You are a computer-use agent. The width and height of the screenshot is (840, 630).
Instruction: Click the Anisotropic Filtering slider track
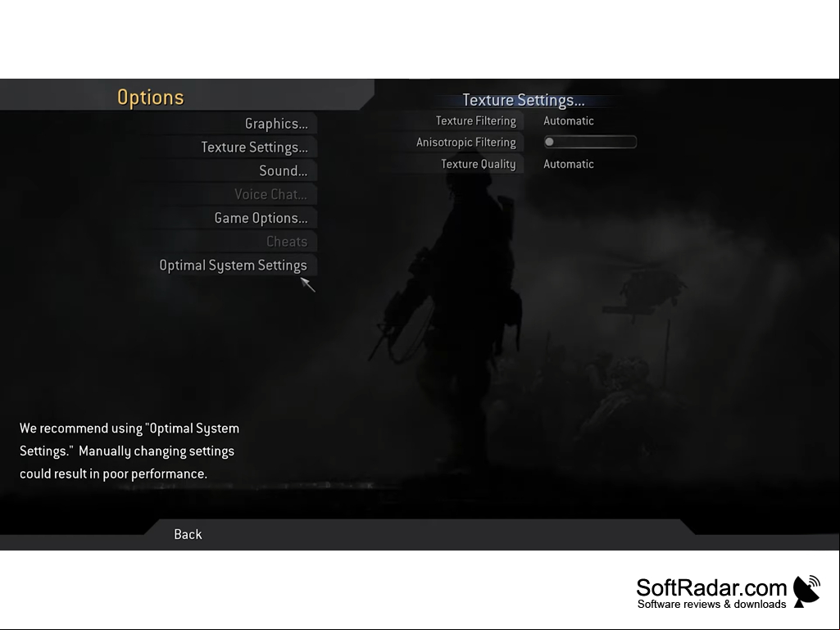[590, 142]
